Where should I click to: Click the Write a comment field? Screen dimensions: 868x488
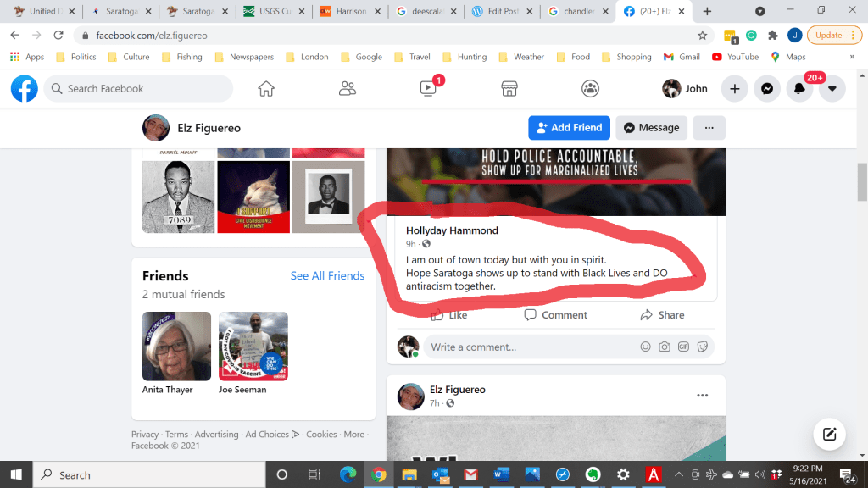click(526, 347)
